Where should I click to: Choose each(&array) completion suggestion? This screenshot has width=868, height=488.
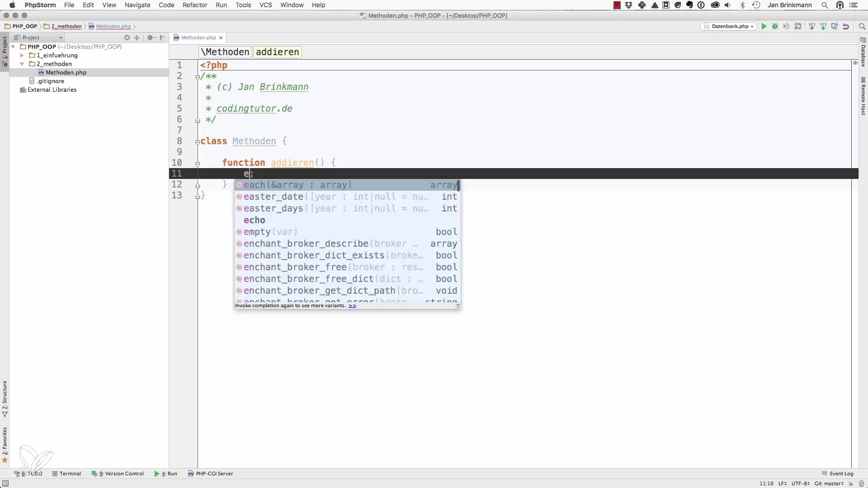[346, 185]
